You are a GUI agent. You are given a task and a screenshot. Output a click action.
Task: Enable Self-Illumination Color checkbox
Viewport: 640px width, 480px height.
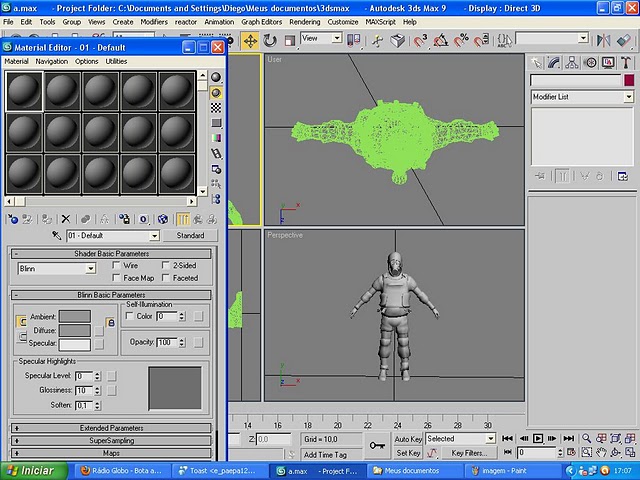tap(130, 316)
